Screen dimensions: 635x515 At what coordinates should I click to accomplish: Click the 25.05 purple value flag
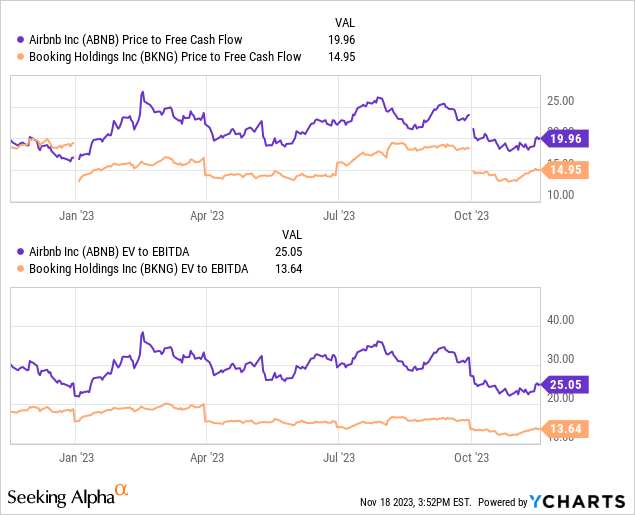(566, 383)
